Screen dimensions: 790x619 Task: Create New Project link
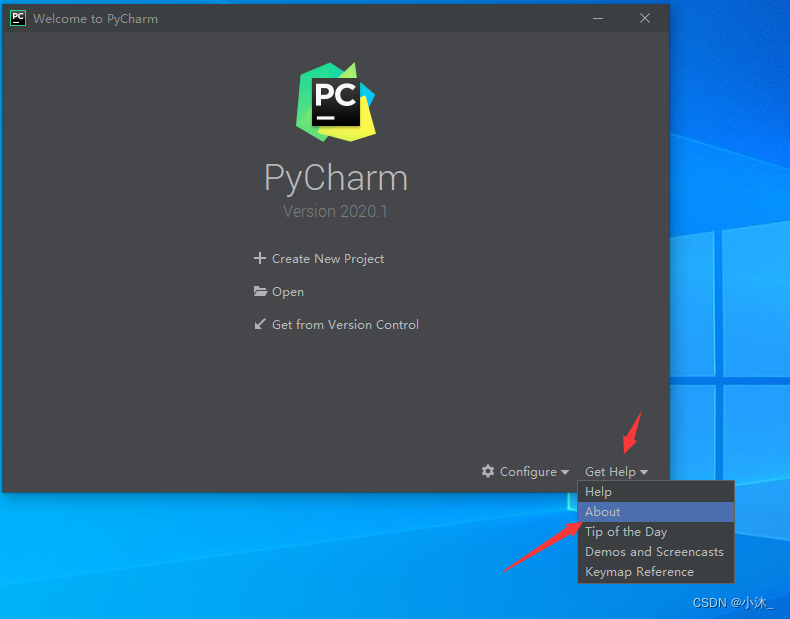[328, 258]
